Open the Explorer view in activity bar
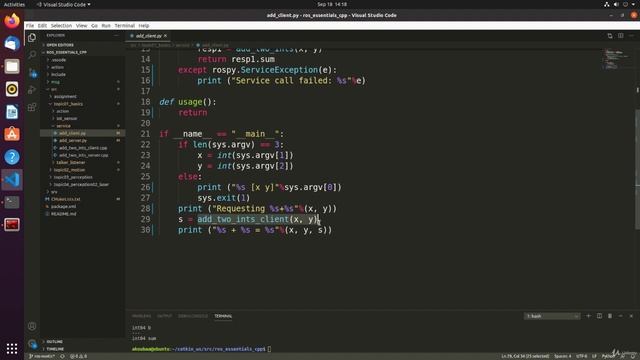The width and height of the screenshot is (640, 360). coord(32,38)
